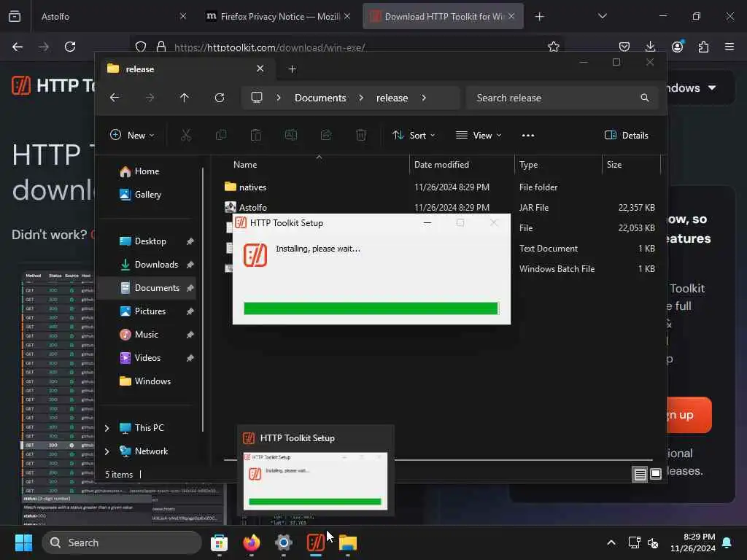The height and width of the screenshot is (560, 747).
Task: Toggle the Details pane in Explorer
Action: pyautogui.click(x=626, y=135)
